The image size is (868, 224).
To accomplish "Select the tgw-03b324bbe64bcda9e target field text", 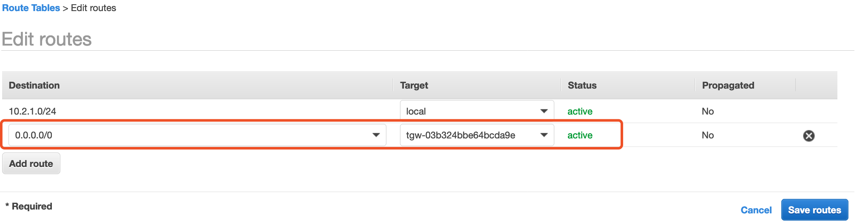I will (x=461, y=135).
